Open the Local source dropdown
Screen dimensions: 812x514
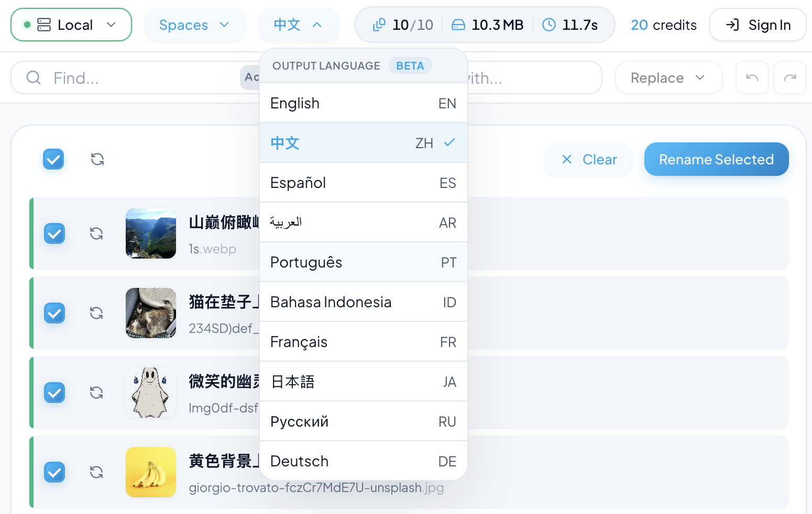pos(71,25)
